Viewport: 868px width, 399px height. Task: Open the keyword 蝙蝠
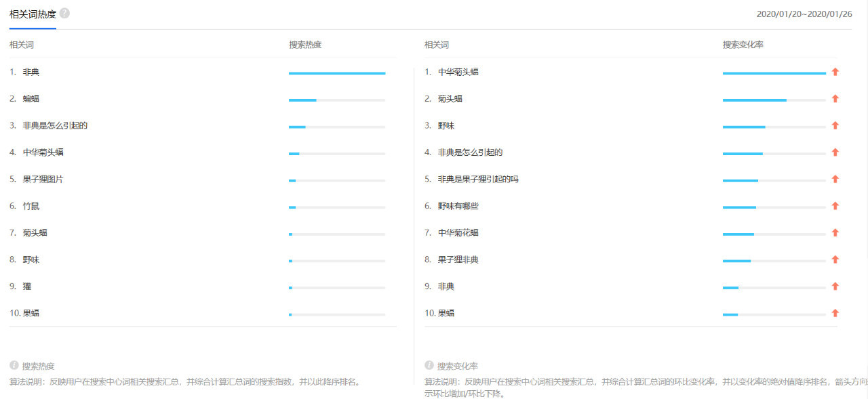pyautogui.click(x=31, y=99)
